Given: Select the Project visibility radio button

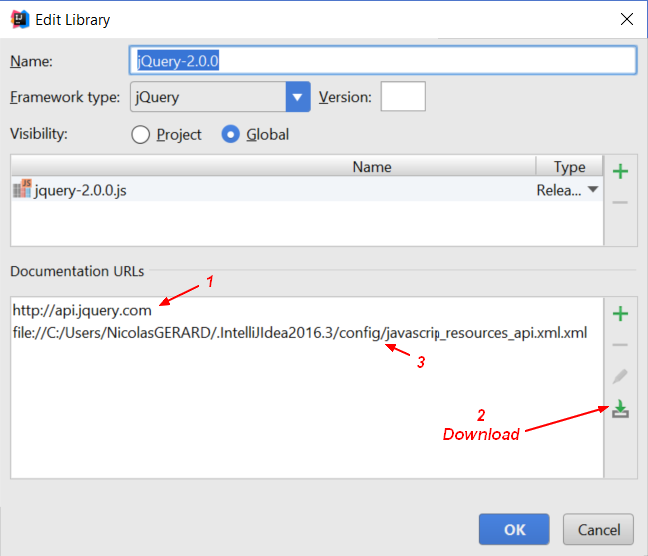Looking at the screenshot, I should coord(141,134).
